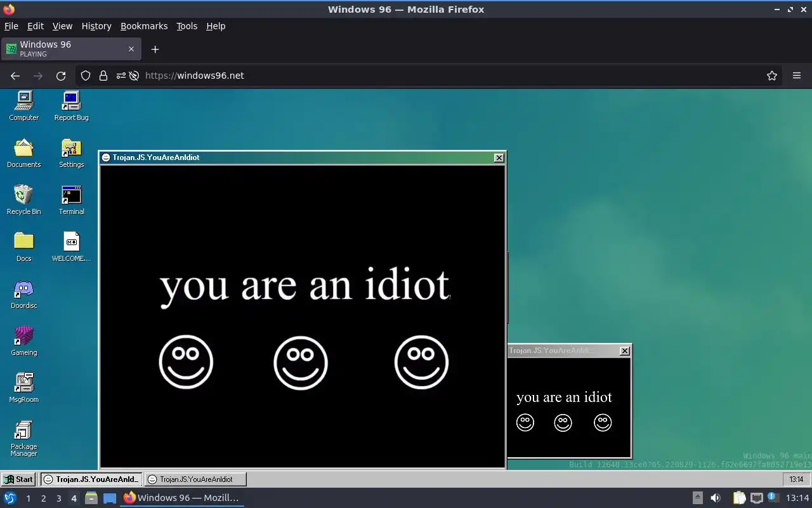Open the Firefox Help menu
The image size is (812, 508).
tap(216, 26)
